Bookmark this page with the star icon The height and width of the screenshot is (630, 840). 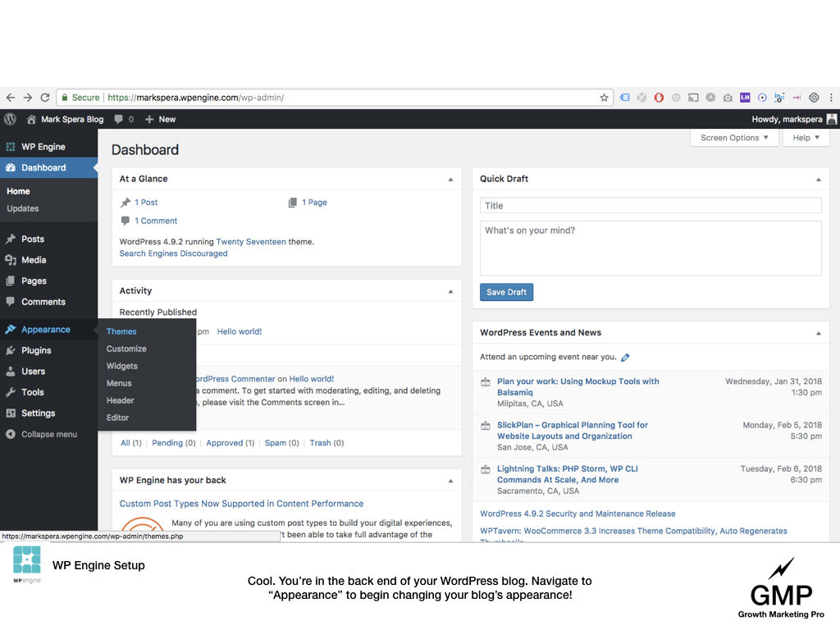604,98
